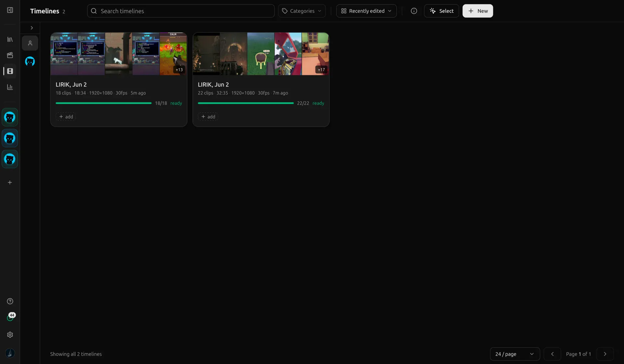This screenshot has height=364, width=624.
Task: Open the help question mark icon
Action: [10, 301]
